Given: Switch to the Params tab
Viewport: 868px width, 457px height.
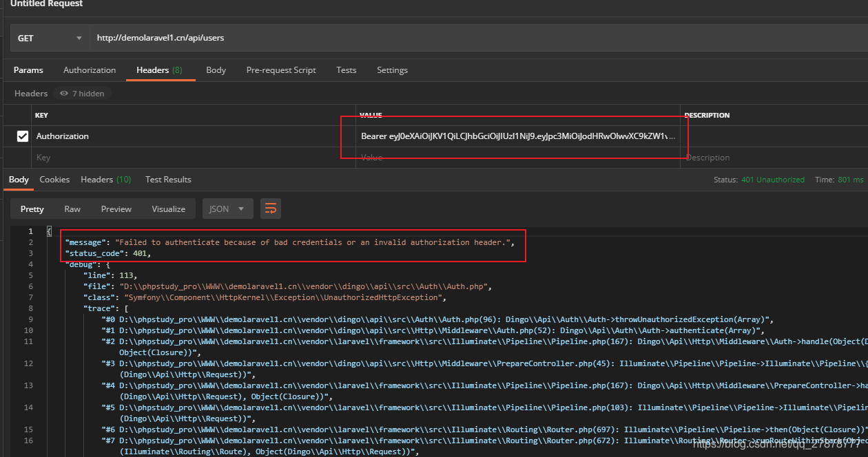Looking at the screenshot, I should click(28, 70).
